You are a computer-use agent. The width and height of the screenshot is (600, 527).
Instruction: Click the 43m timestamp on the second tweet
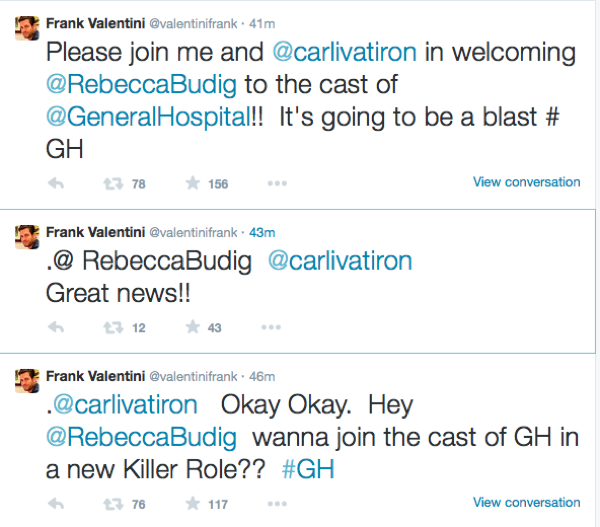click(x=261, y=232)
